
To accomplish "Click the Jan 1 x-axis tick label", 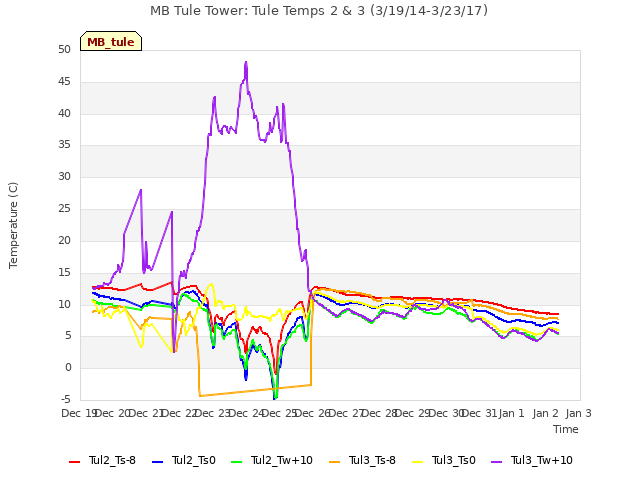I will click(x=511, y=413).
